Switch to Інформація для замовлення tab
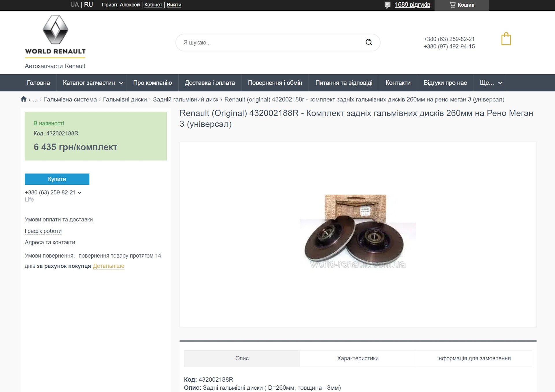 473,358
